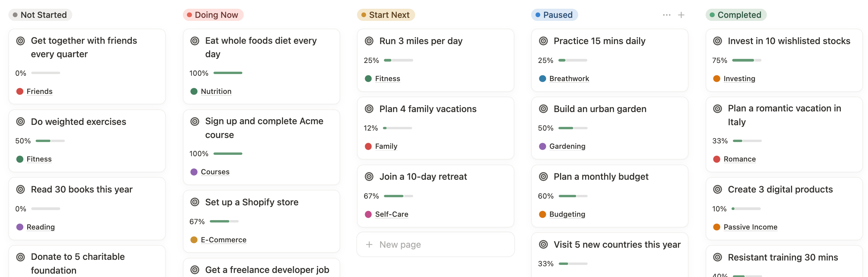Click the target icon beside Run 3 miles per day
The width and height of the screenshot is (868, 277).
(369, 41)
